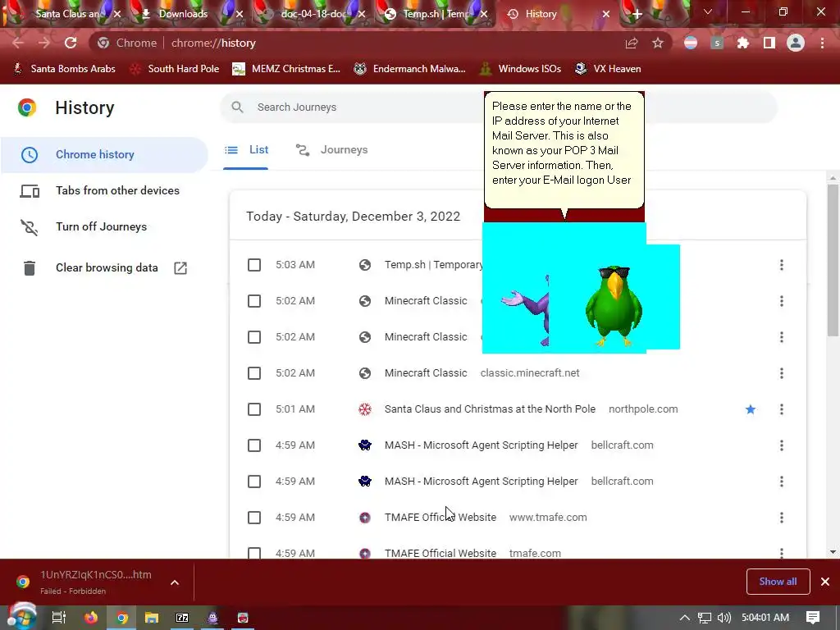This screenshot has height=630, width=840.
Task: Expand download item options chevron
Action: click(175, 582)
